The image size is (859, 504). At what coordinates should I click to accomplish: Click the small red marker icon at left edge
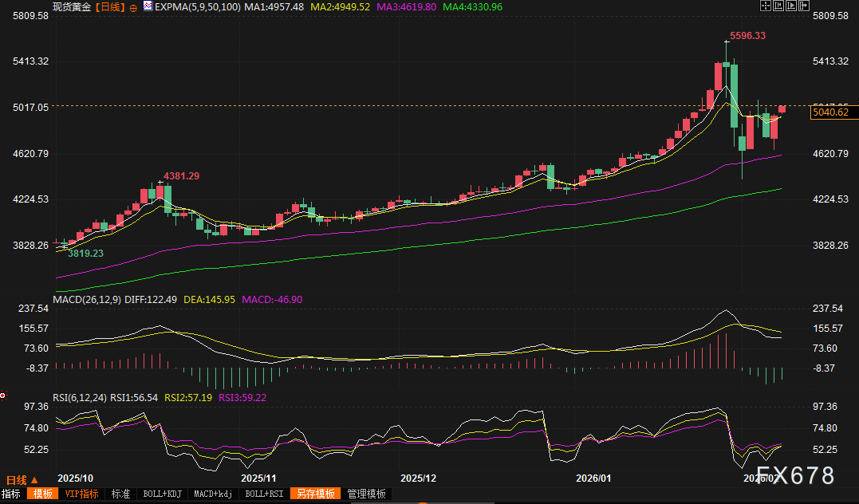(x=3, y=394)
